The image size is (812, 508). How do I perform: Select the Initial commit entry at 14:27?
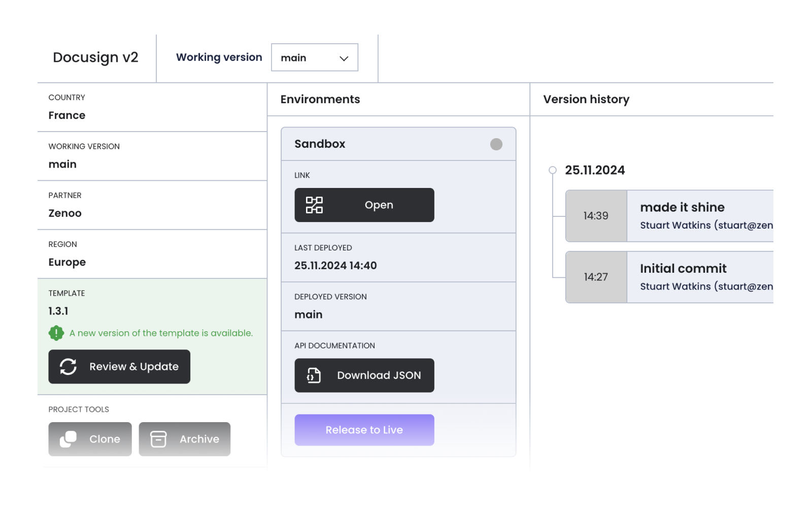(684, 268)
